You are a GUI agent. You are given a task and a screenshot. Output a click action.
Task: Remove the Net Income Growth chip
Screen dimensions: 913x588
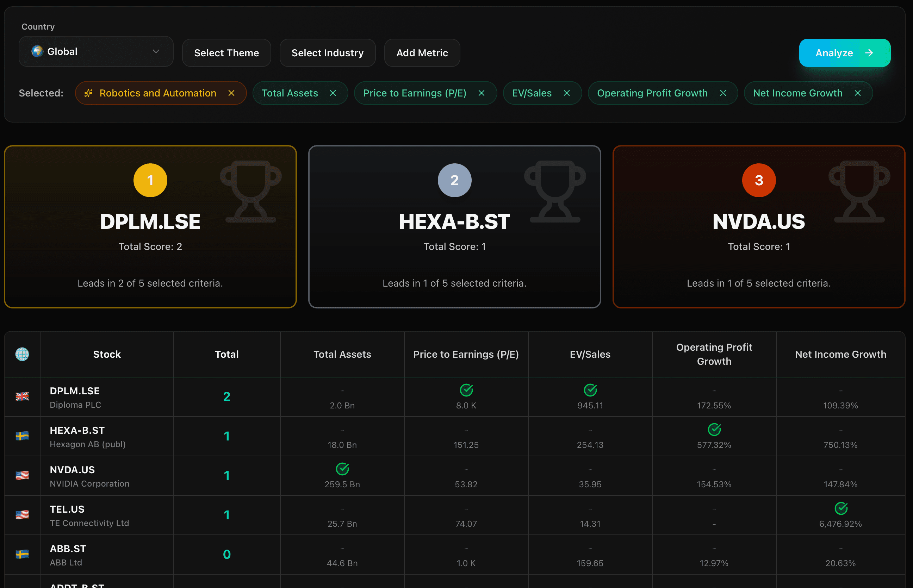pyautogui.click(x=858, y=93)
